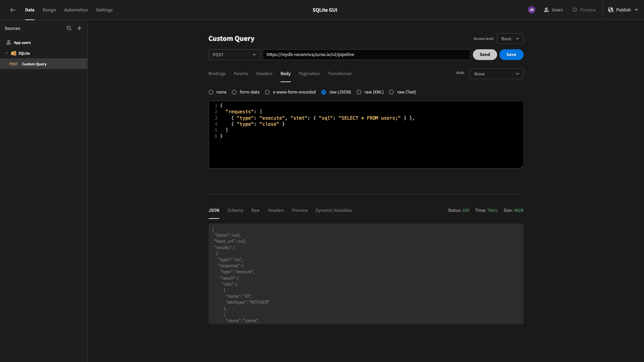The height and width of the screenshot is (362, 644).
Task: Open the Headers request tab
Action: pyautogui.click(x=264, y=74)
